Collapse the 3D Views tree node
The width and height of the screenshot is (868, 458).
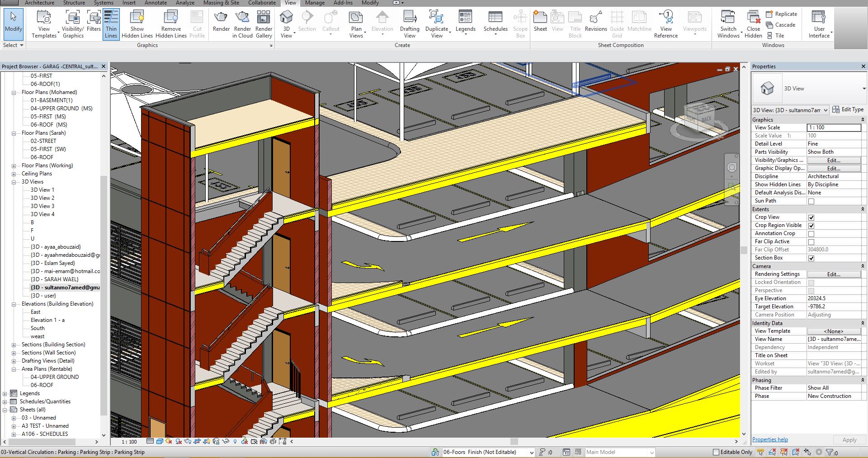14,182
